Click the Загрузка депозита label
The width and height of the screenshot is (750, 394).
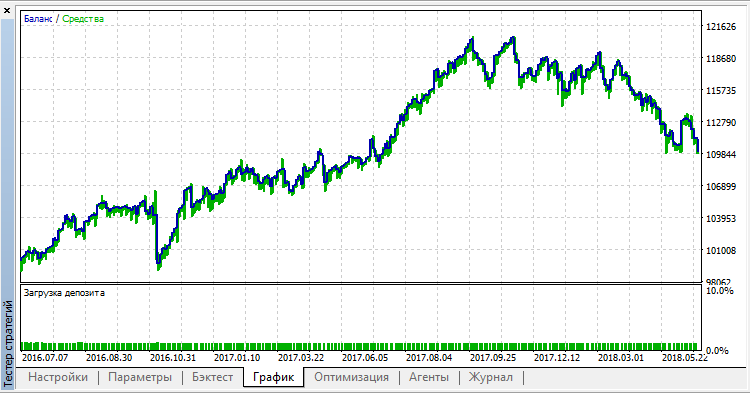coord(64,293)
